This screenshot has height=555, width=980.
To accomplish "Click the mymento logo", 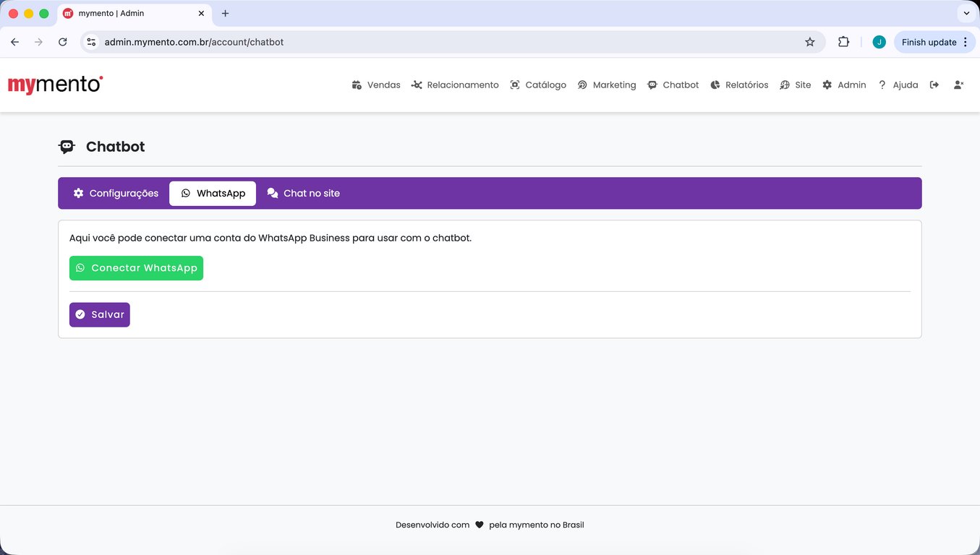I will click(x=56, y=85).
